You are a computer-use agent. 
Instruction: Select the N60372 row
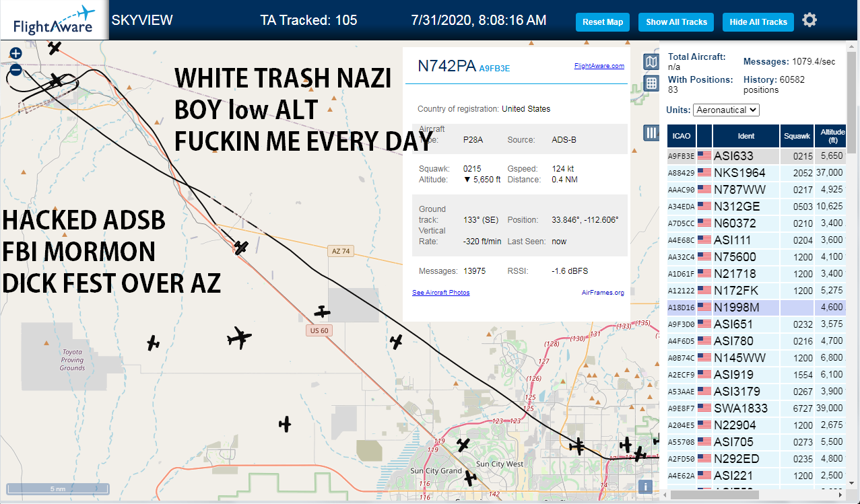[x=756, y=223]
